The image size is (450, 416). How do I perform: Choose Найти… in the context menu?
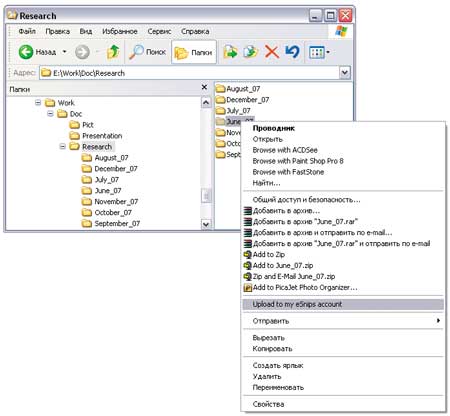point(343,183)
